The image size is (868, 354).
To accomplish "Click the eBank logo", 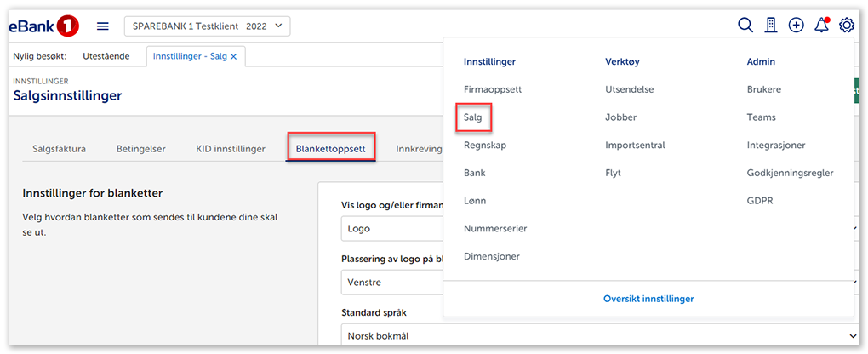I will point(44,26).
